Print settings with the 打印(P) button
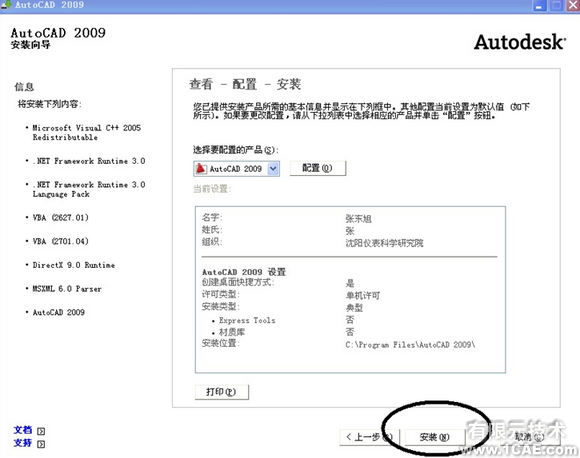580x458 pixels. point(222,392)
